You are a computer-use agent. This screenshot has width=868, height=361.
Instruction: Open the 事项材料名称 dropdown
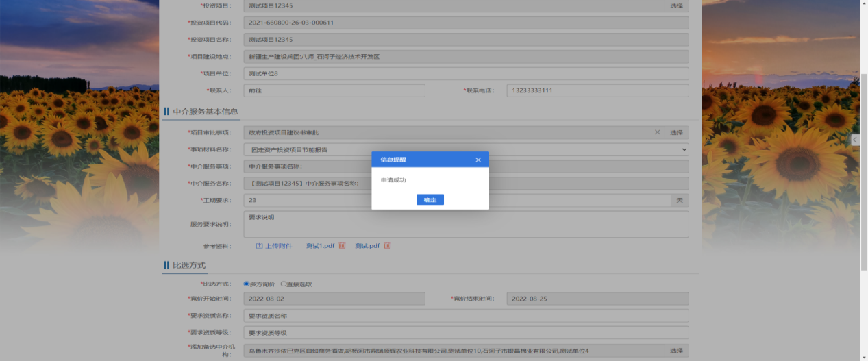[466, 149]
